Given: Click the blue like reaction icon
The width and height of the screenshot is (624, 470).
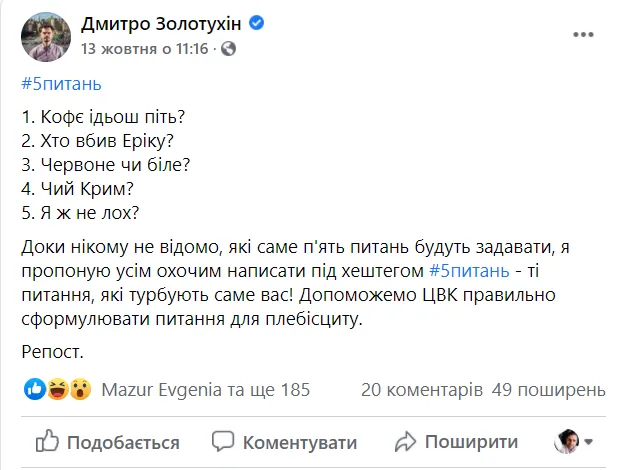Looking at the screenshot, I should point(35,388).
